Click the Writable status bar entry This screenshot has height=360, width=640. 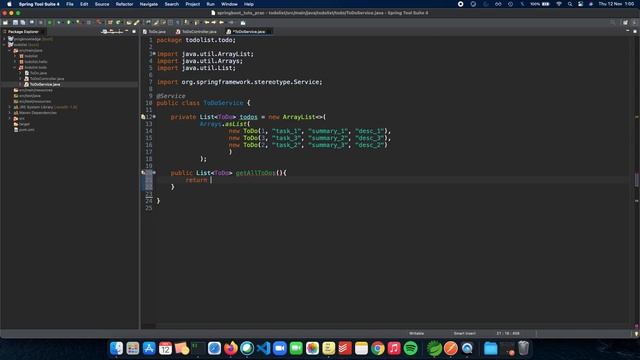pyautogui.click(x=416, y=333)
